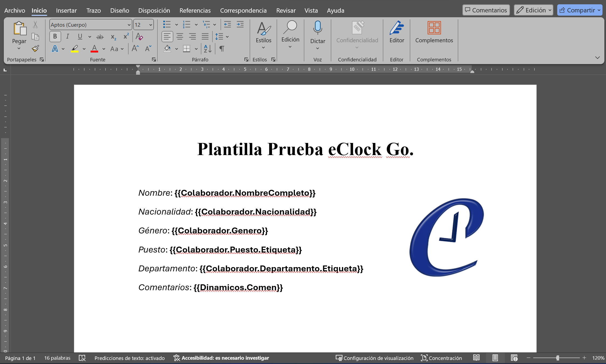The image size is (606, 364).
Task: Expand underline style dropdown arrow
Action: tap(90, 37)
